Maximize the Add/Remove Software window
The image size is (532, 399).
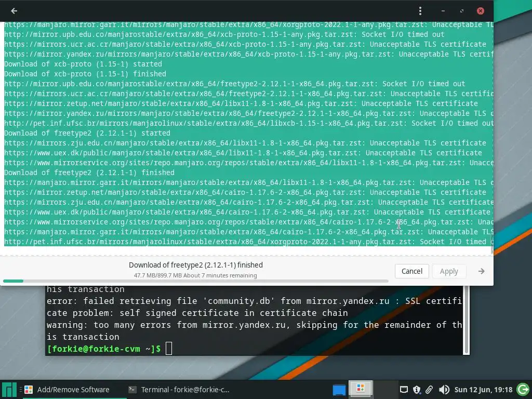pyautogui.click(x=462, y=11)
